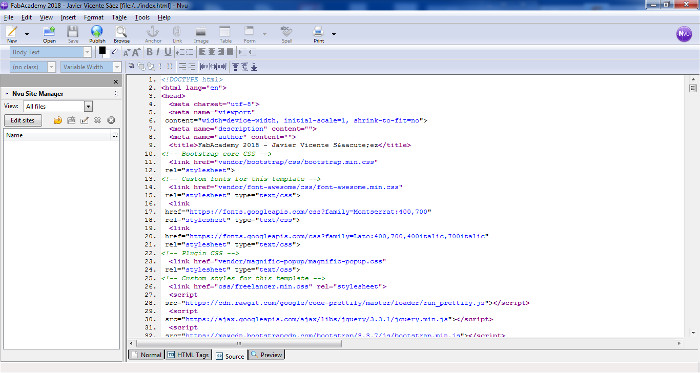Click the larger font size icon
Screen dimensions: 700x373
coord(136,52)
